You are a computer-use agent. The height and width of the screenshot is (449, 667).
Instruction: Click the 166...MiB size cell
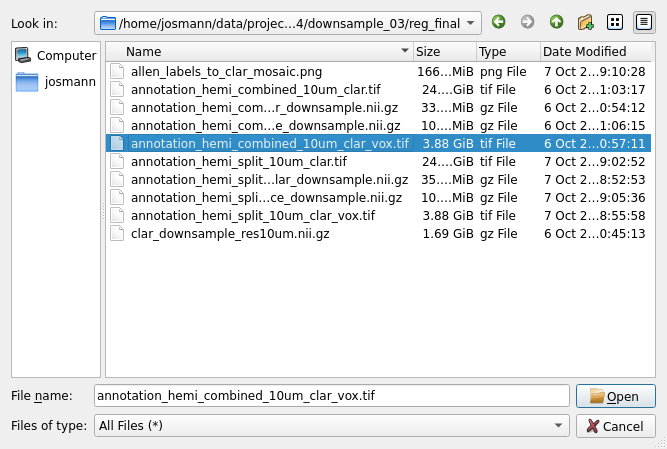pyautogui.click(x=445, y=72)
